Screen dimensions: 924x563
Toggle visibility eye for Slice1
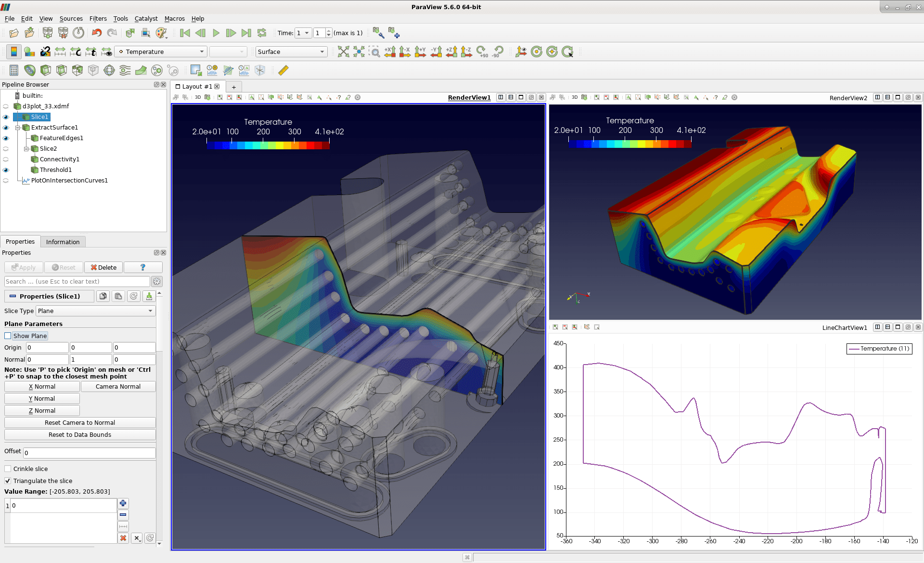pos(6,117)
